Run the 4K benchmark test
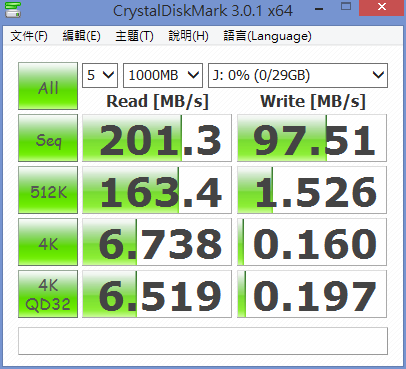Viewport: 406px width, 369px height. pos(48,242)
